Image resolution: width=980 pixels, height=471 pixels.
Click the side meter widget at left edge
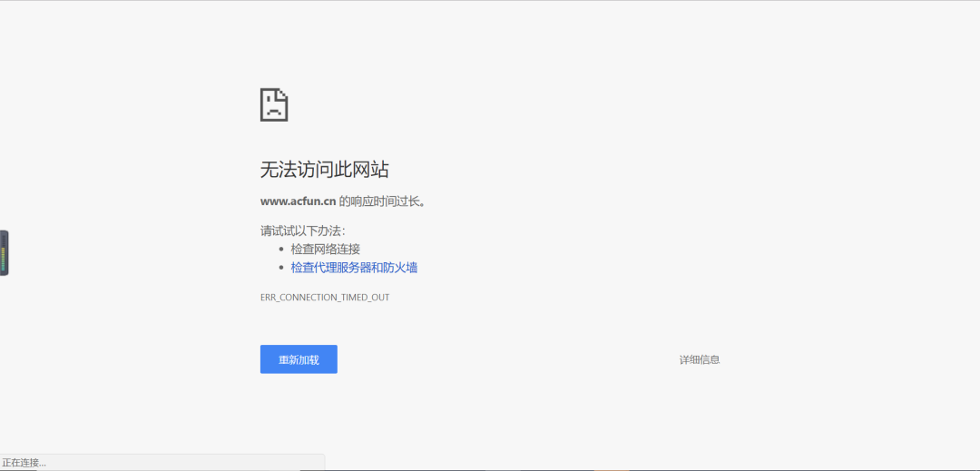(4, 253)
